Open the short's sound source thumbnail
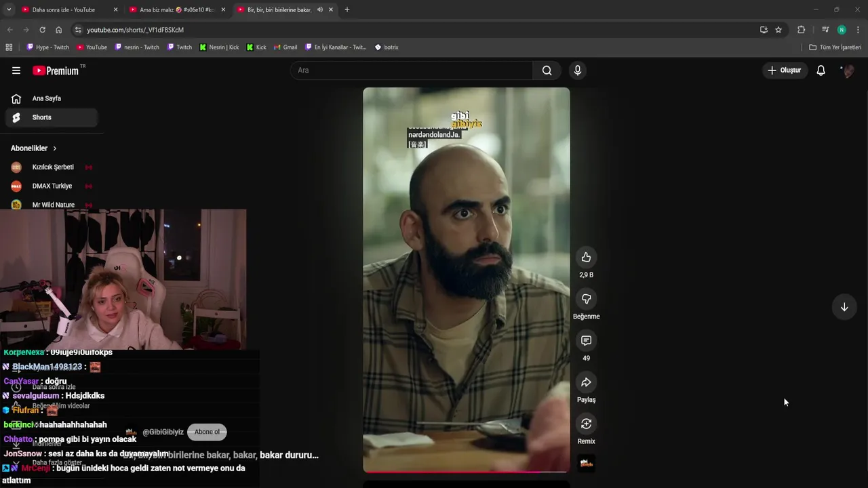 [x=586, y=464]
